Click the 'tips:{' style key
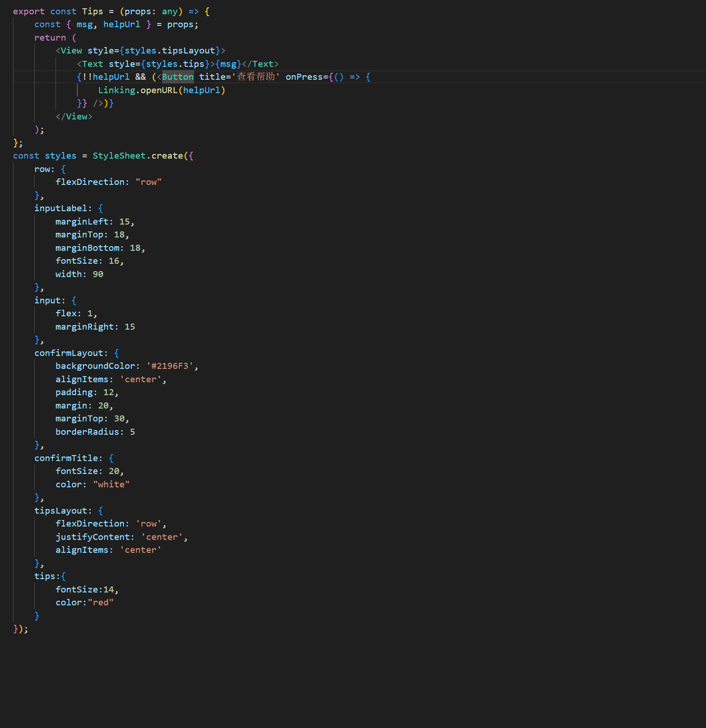706x728 pixels. click(x=50, y=576)
